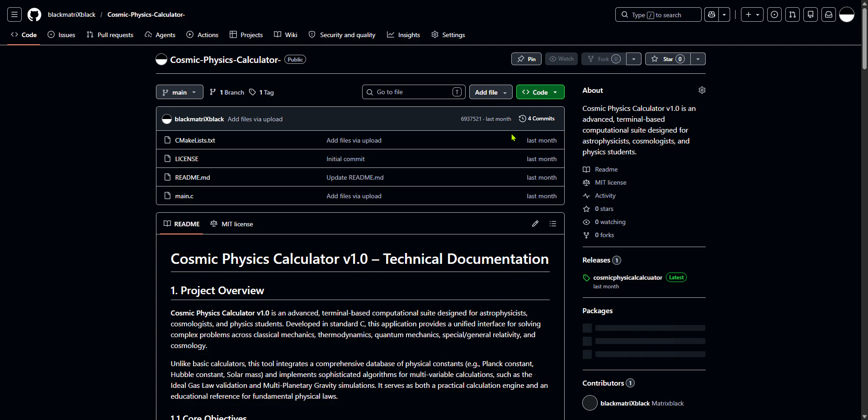Edit README with the pencil icon
Viewport: 868px width, 420px height.
pos(535,224)
